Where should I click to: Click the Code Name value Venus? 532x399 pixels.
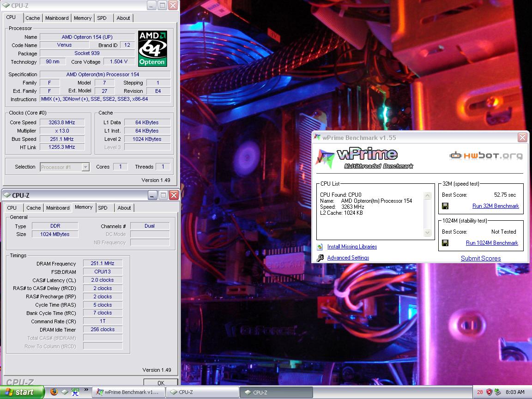point(64,45)
